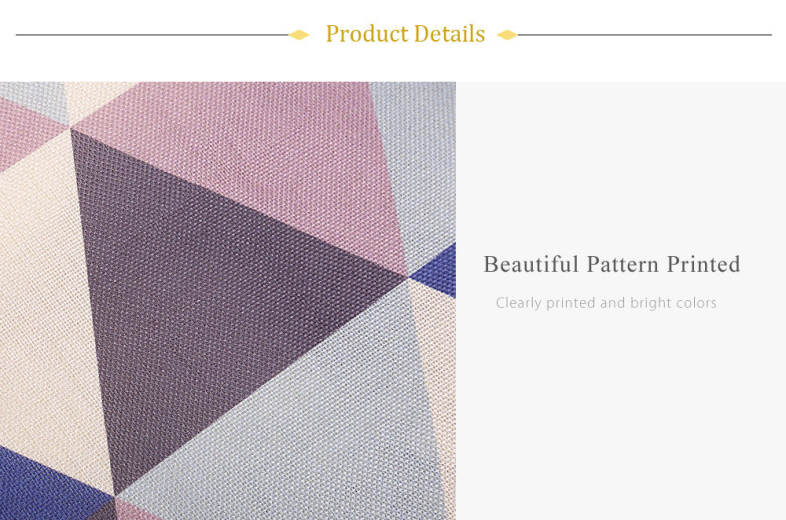
Task: Click the gray divider line left of heading
Action: 150,35
